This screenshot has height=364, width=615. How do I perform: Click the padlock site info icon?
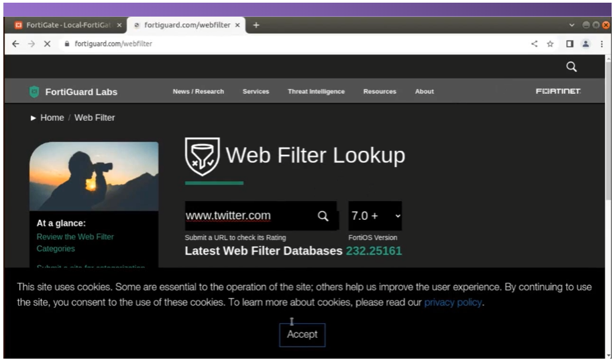click(66, 44)
